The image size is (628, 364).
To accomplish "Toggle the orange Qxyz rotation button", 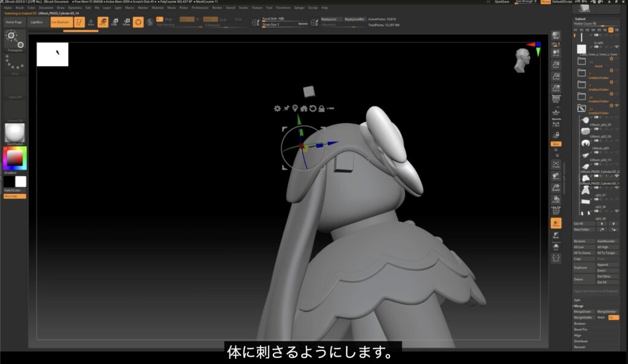I will [x=556, y=144].
